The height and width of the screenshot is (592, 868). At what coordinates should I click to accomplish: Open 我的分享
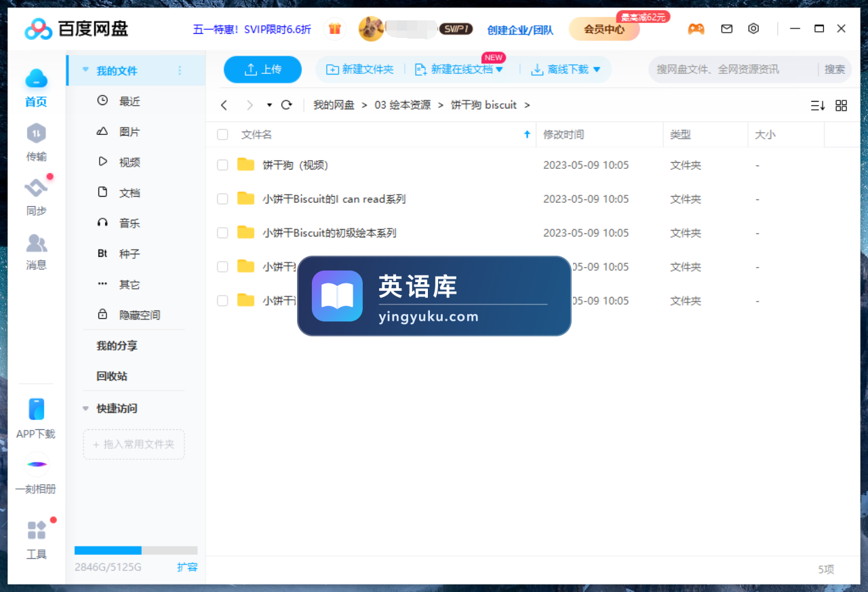point(117,346)
